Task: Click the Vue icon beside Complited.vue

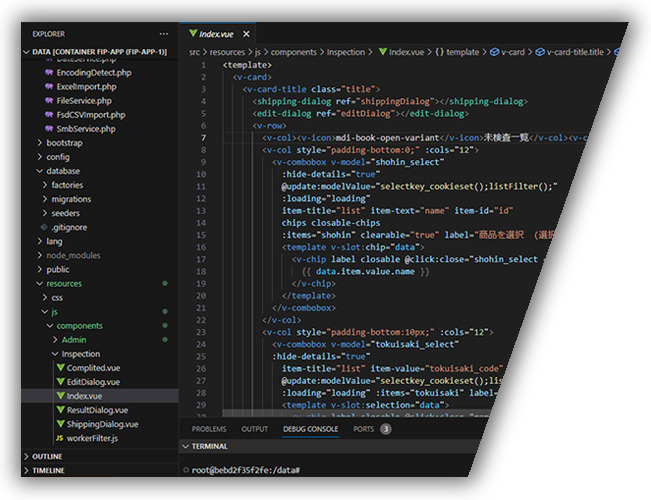Action: coord(61,368)
